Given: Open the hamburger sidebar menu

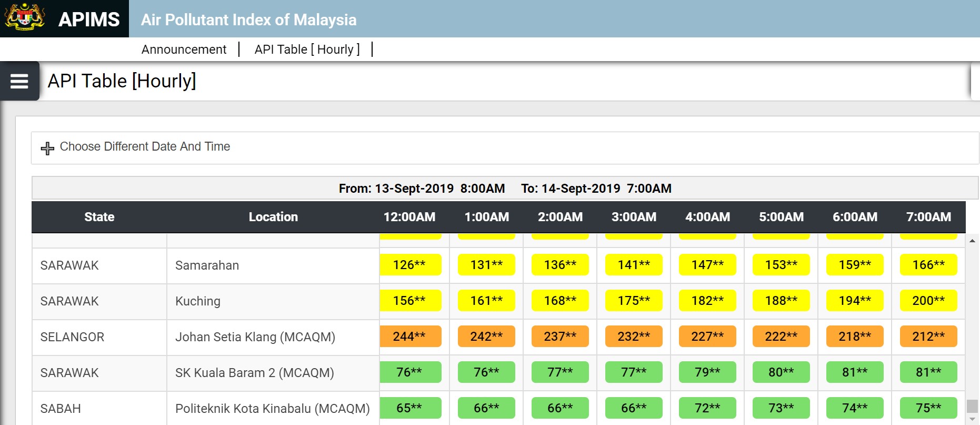Looking at the screenshot, I should point(19,81).
